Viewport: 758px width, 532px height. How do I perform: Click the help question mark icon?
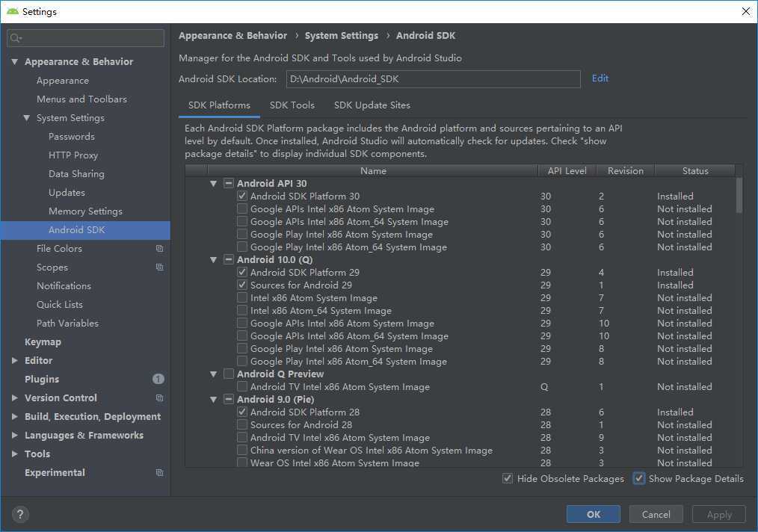pyautogui.click(x=20, y=514)
